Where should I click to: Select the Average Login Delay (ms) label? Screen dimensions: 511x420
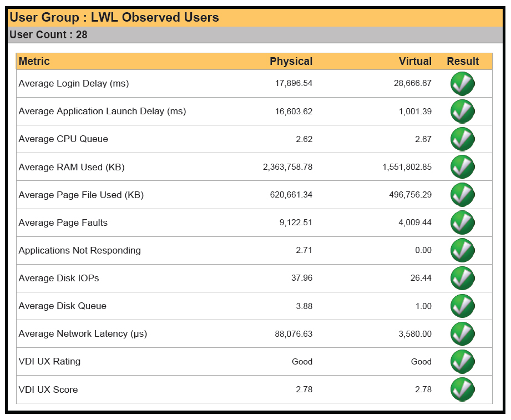click(x=74, y=83)
